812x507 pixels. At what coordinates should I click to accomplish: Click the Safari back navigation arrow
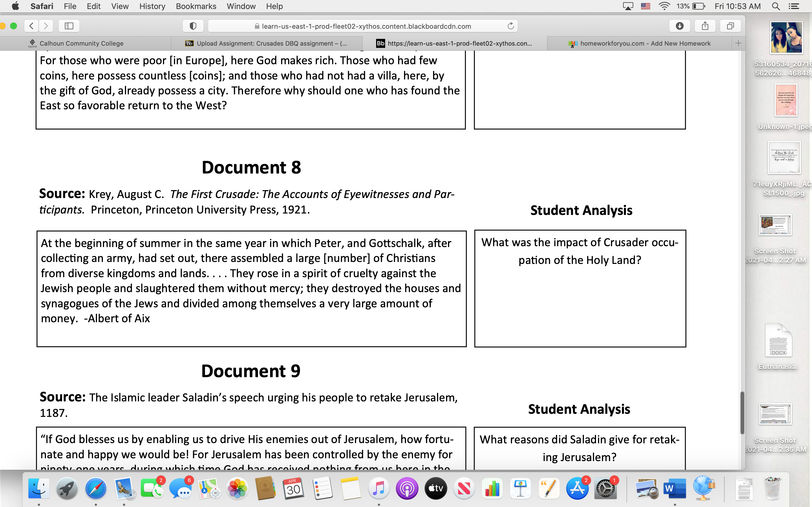pos(32,26)
